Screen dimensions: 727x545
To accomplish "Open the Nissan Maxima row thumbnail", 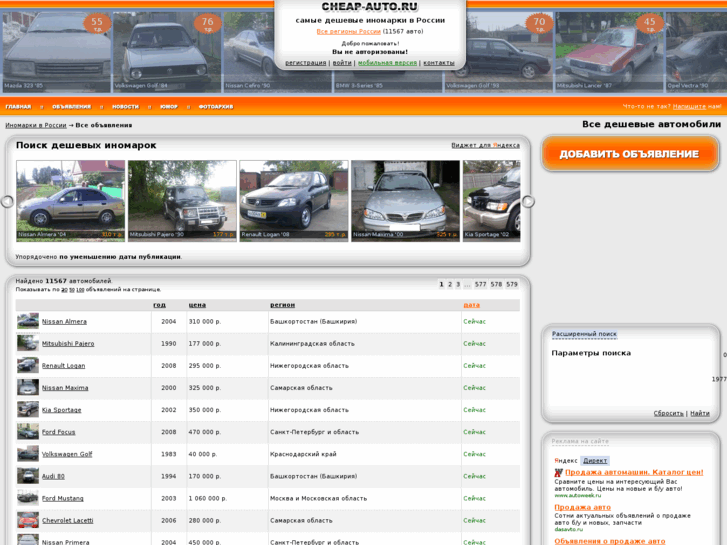I will 28,387.
